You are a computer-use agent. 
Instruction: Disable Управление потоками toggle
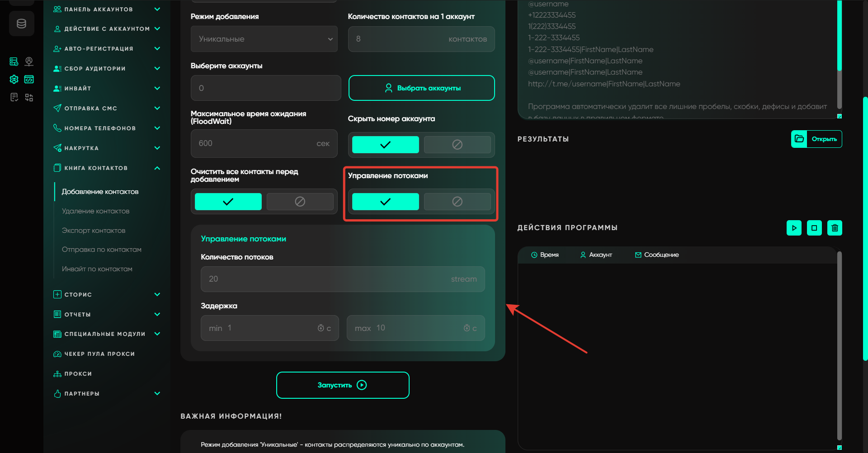point(457,202)
